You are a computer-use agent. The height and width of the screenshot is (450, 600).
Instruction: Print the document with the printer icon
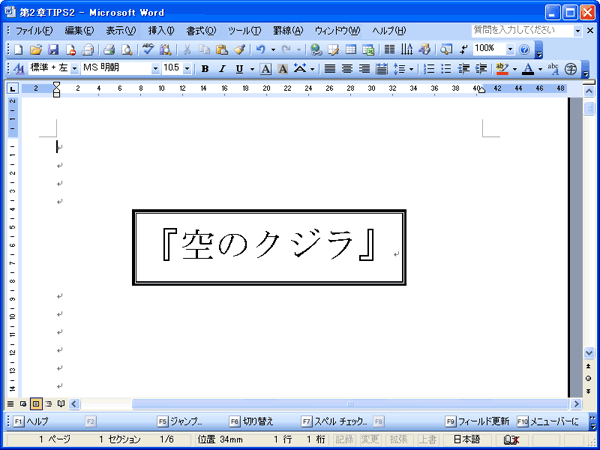coord(109,49)
